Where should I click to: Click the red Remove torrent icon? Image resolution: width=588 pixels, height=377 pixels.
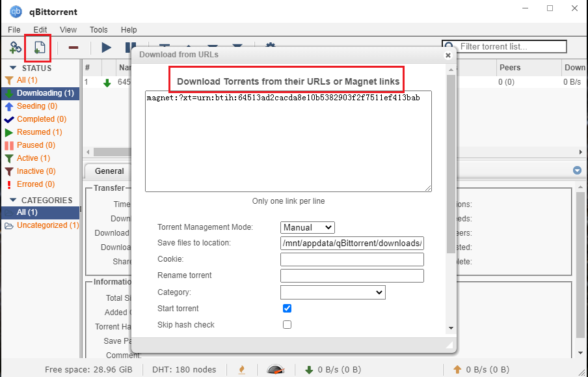pyautogui.click(x=73, y=48)
